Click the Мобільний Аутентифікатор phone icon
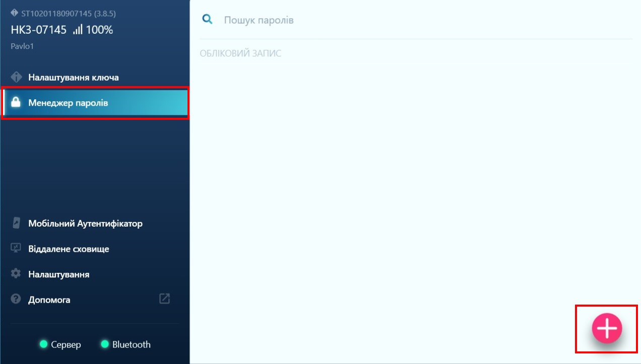Viewport: 641px width, 364px height. pos(16,223)
